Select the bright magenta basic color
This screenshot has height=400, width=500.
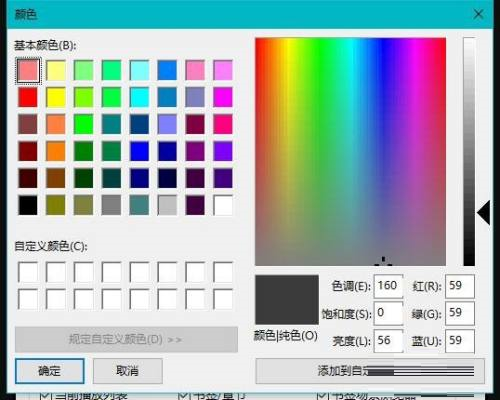click(223, 97)
